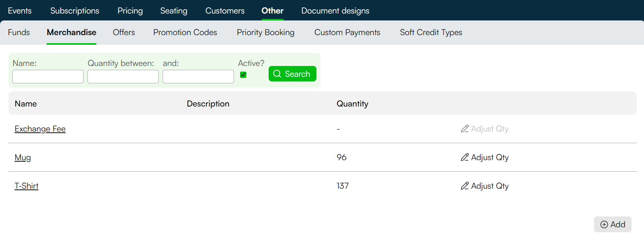Open Document designs tab
The image size is (644, 240).
pyautogui.click(x=335, y=11)
